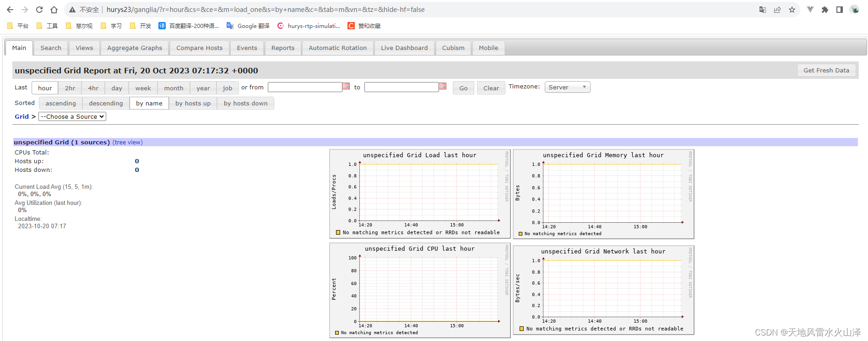Click the share page icon in address bar
Screen dimensions: 868x341
(x=777, y=10)
